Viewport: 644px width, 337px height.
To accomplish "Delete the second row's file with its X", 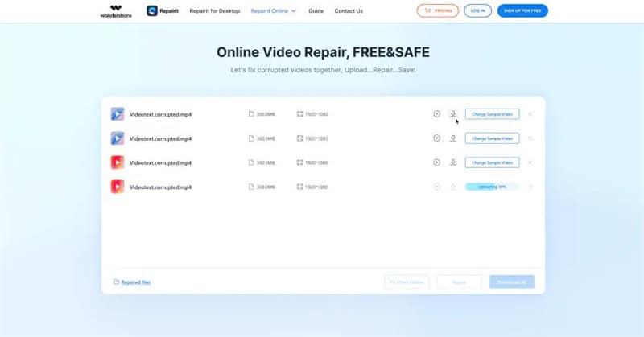I will pyautogui.click(x=530, y=138).
